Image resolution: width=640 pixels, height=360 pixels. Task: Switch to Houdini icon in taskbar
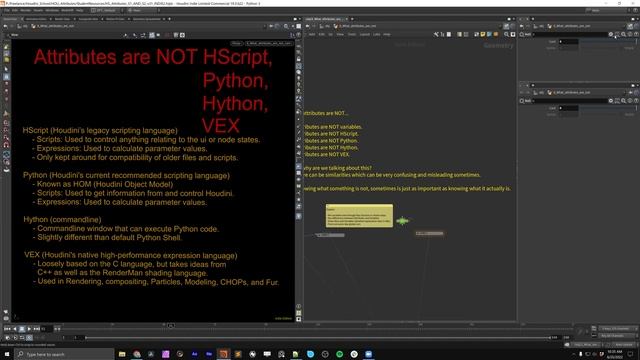tap(224, 354)
